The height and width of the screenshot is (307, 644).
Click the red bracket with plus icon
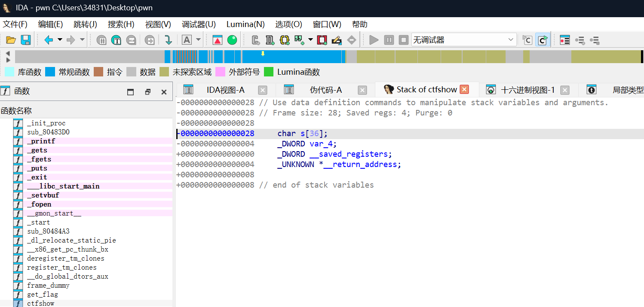(x=322, y=40)
